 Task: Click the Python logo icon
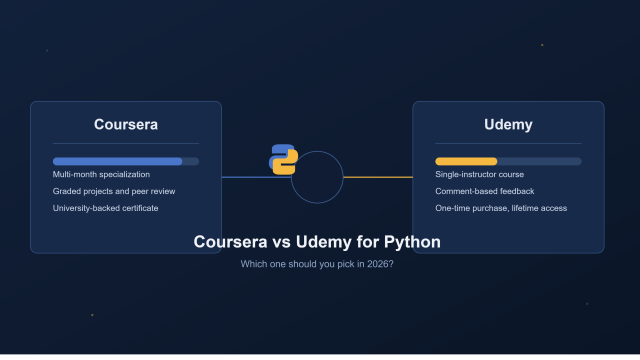[x=283, y=160]
